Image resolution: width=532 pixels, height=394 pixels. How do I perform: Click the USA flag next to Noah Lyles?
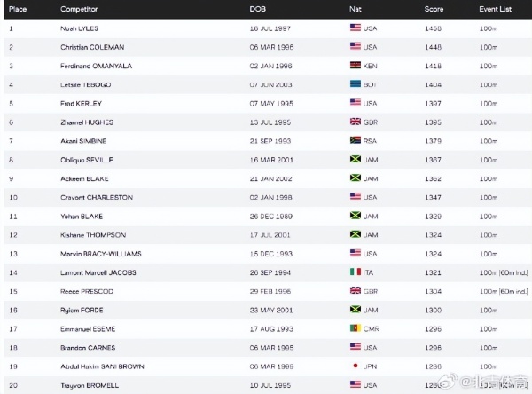(356, 28)
